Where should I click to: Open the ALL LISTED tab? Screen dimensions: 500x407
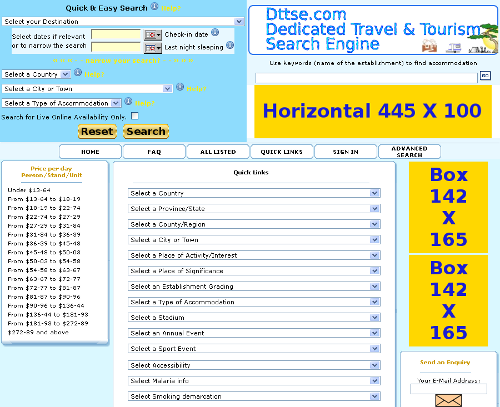(x=218, y=152)
